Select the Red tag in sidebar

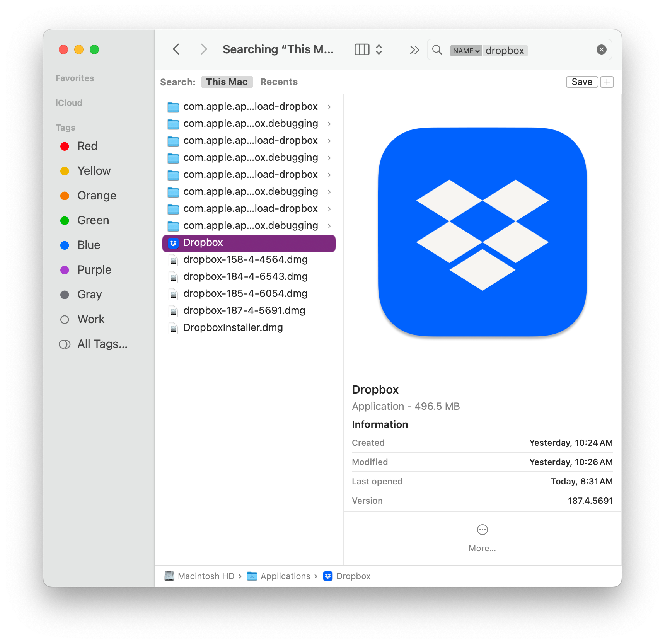87,146
